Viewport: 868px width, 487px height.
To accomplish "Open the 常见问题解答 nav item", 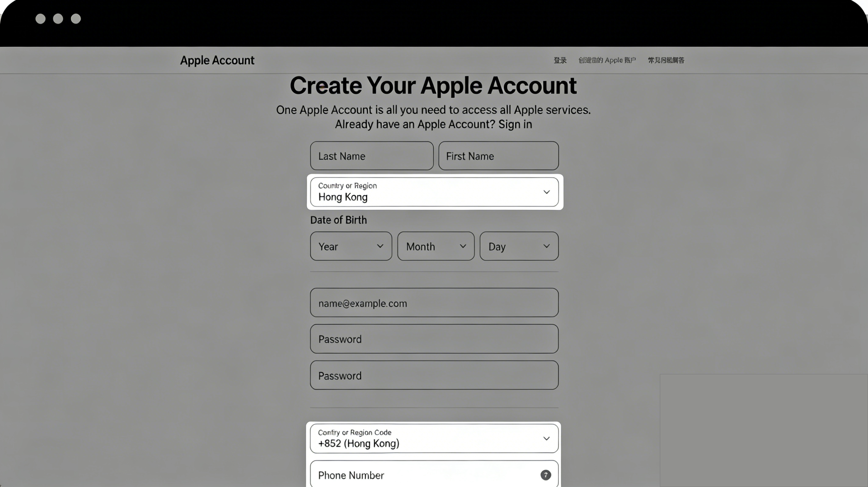I will point(666,60).
